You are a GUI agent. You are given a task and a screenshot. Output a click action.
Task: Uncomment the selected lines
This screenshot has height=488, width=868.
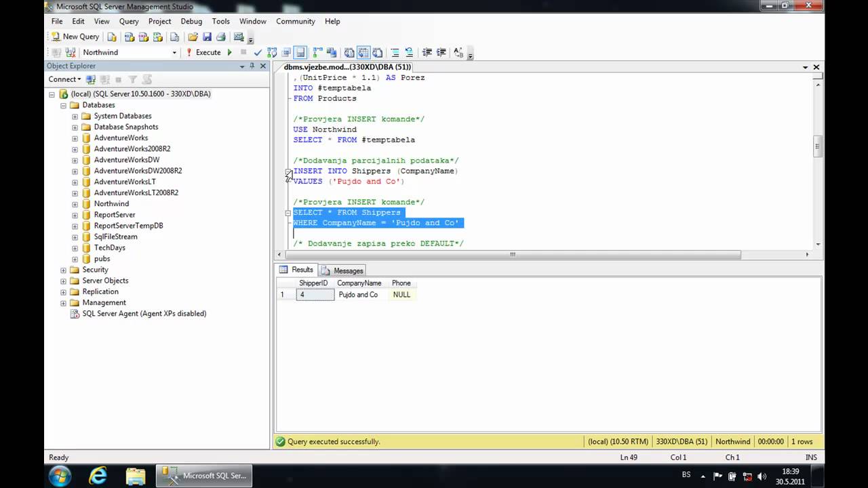coord(410,52)
